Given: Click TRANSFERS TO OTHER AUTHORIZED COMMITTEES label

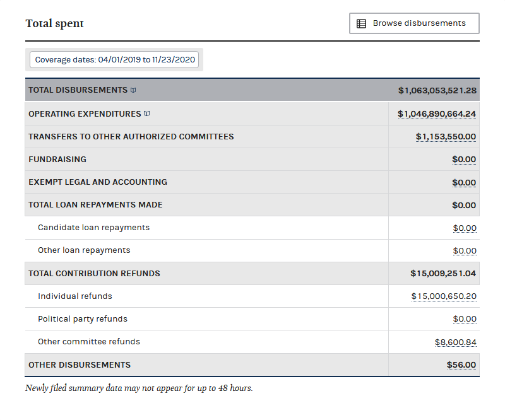Looking at the screenshot, I should pyautogui.click(x=131, y=136).
